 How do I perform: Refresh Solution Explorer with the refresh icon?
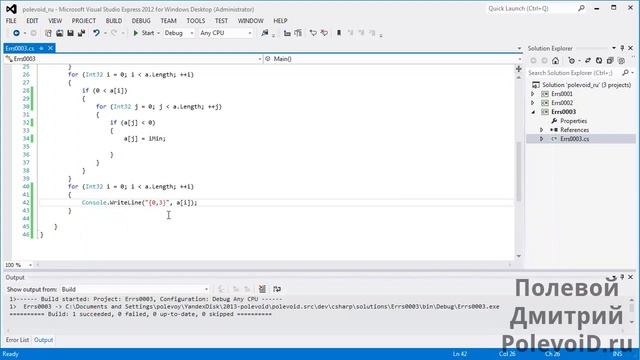pos(599,60)
